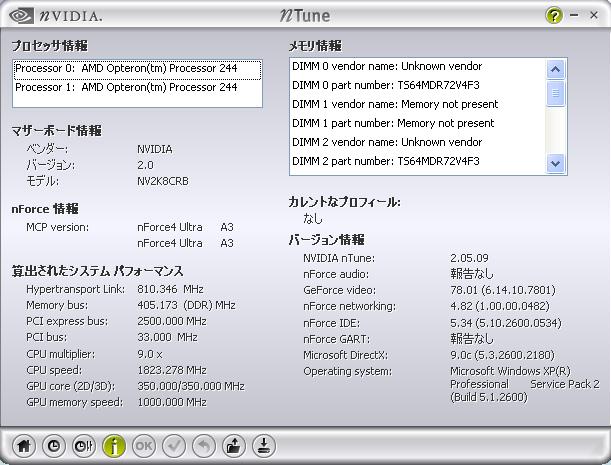Screen dimensions: 611x465
Task: Click nForce networking version 4.82
Action: pyautogui.click(x=500, y=306)
